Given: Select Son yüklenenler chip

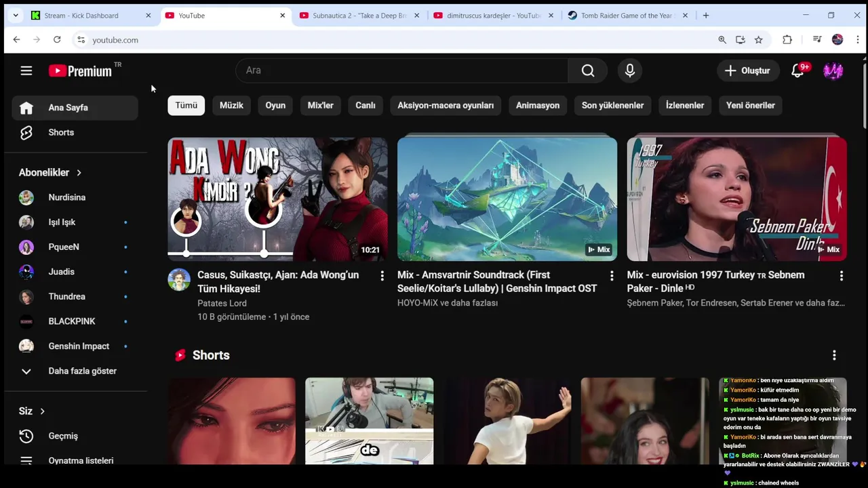Looking at the screenshot, I should tap(612, 105).
